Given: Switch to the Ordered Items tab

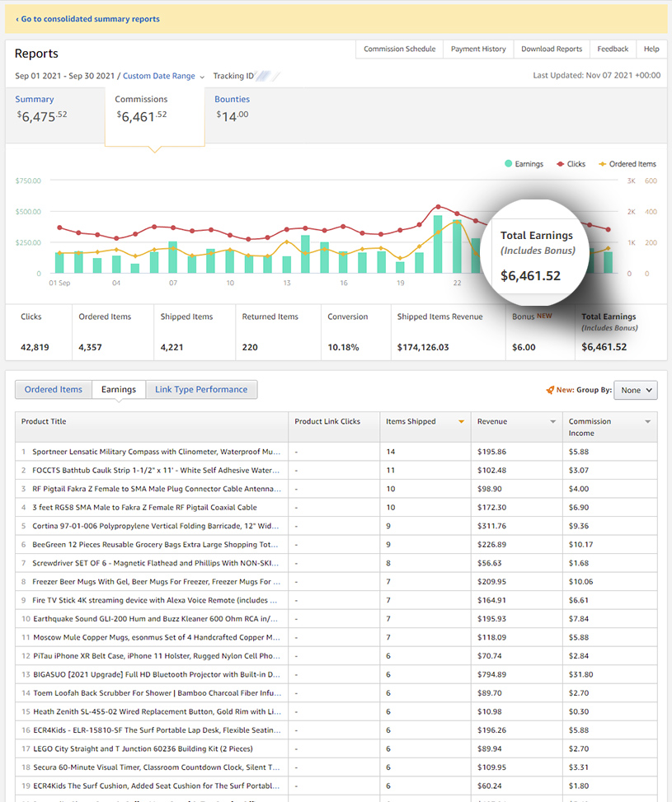Looking at the screenshot, I should (x=54, y=389).
